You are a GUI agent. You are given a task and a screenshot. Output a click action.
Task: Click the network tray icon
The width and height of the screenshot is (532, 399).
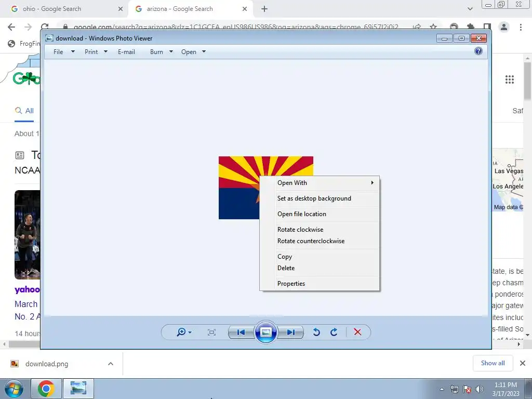(x=454, y=390)
